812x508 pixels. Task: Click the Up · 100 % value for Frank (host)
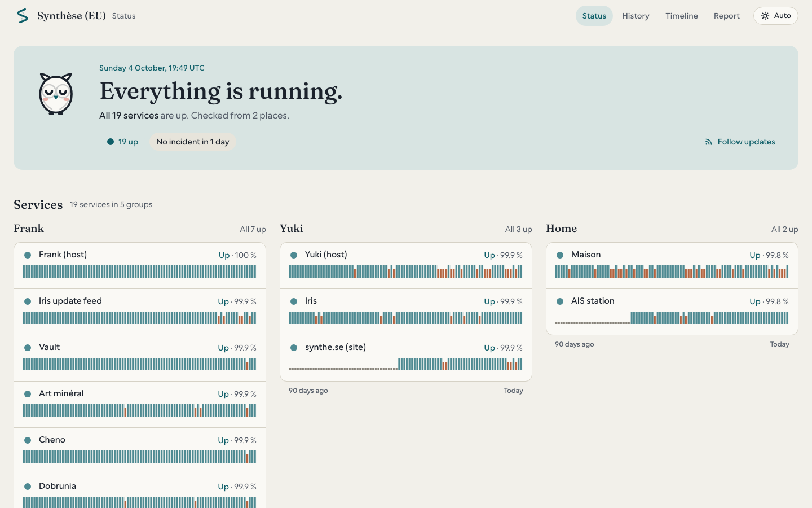pyautogui.click(x=237, y=255)
